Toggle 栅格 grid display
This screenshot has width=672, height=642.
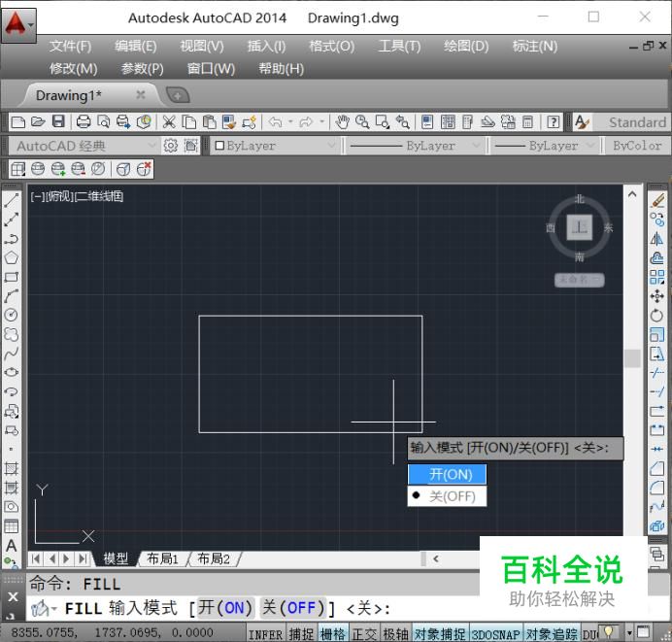click(x=332, y=634)
